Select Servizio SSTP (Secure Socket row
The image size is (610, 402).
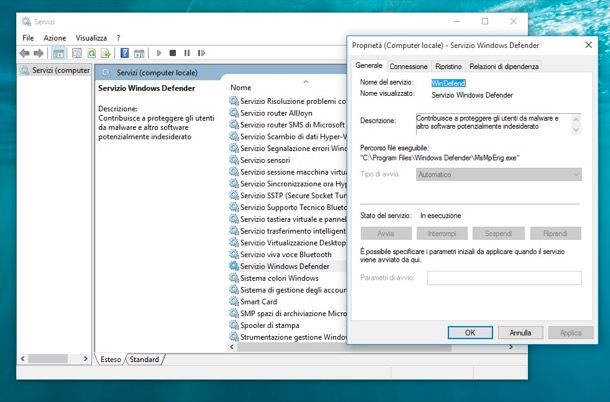tap(287, 195)
